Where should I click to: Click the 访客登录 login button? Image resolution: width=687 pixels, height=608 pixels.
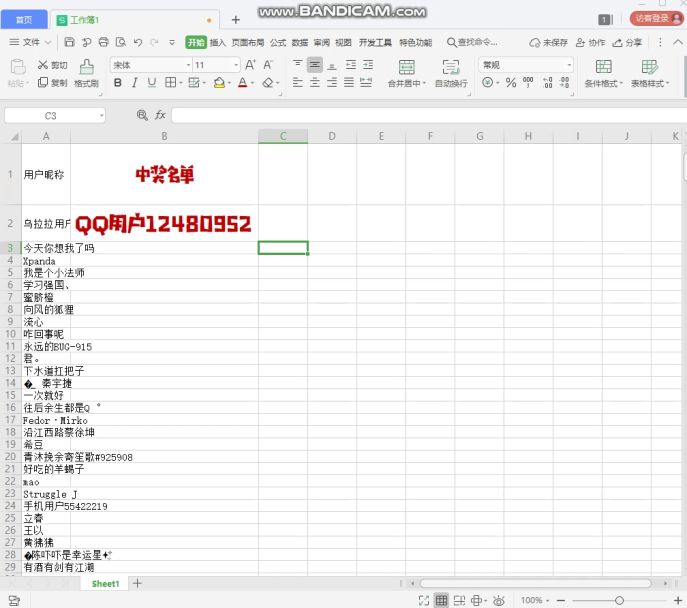click(651, 18)
